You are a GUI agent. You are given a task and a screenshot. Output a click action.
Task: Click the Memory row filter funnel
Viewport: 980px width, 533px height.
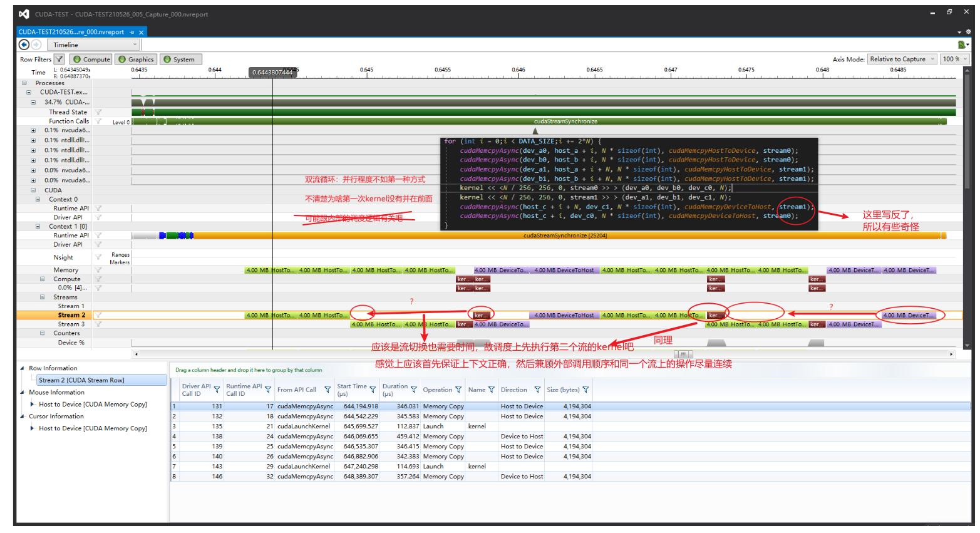(98, 270)
